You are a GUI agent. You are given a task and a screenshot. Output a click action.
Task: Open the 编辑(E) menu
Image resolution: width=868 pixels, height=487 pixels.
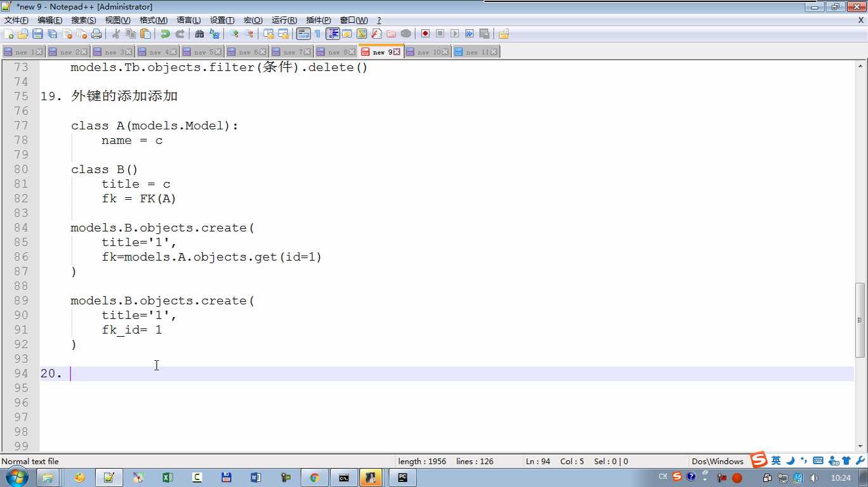click(x=50, y=20)
